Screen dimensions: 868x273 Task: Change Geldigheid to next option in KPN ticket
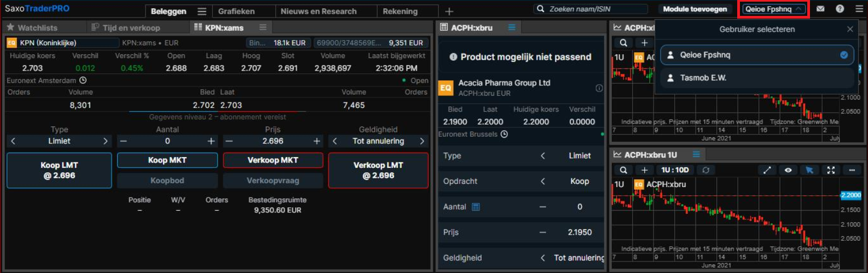[x=422, y=141]
